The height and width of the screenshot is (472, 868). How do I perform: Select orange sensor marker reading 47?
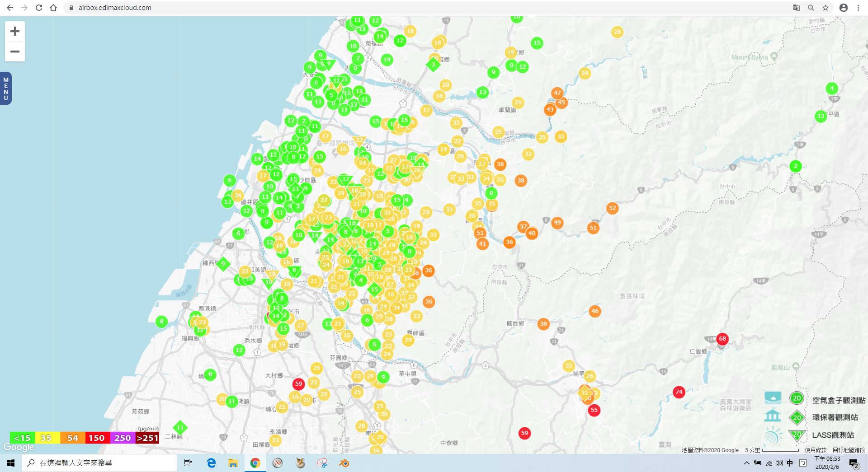[x=557, y=93]
